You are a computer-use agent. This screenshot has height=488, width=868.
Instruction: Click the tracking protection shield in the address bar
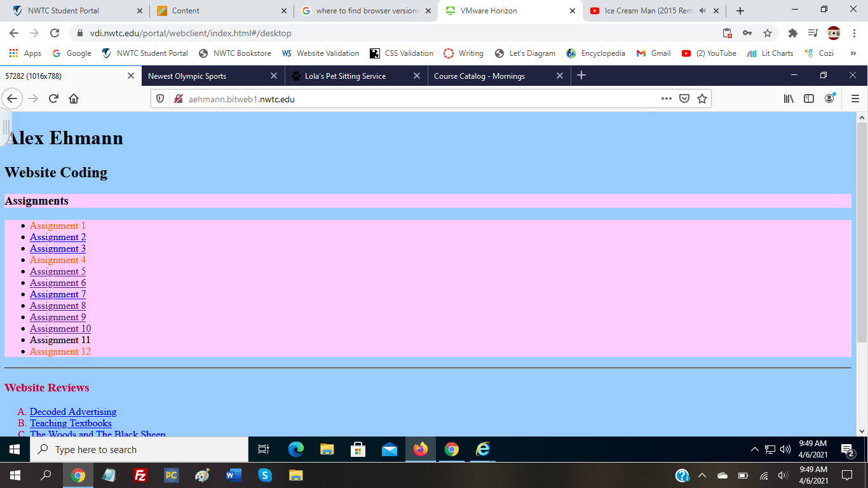[160, 98]
